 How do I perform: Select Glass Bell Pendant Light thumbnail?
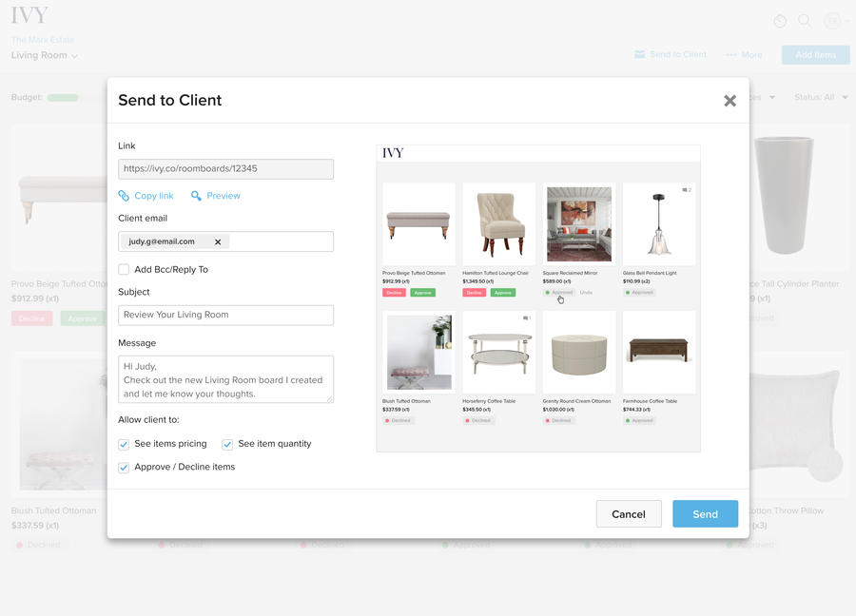pyautogui.click(x=659, y=224)
